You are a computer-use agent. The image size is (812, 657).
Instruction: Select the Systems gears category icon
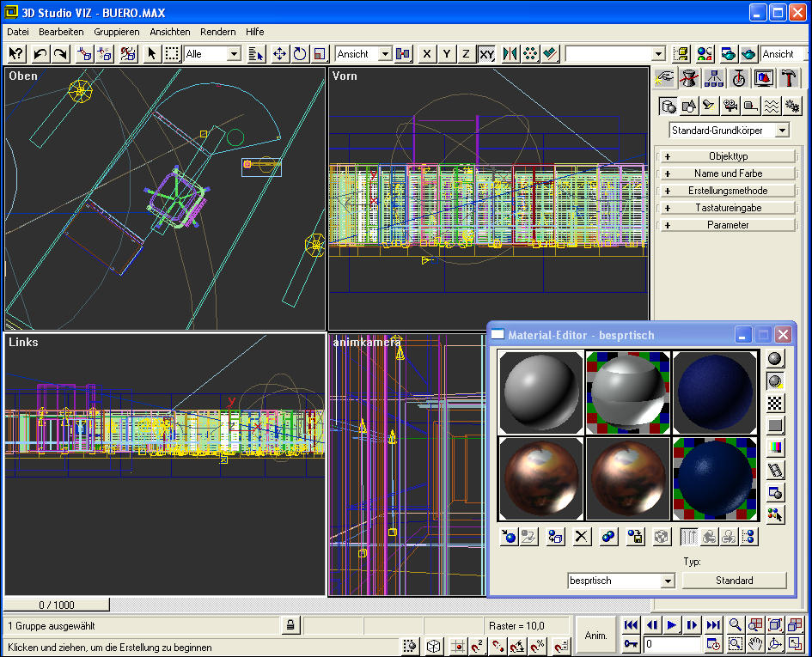pyautogui.click(x=791, y=106)
